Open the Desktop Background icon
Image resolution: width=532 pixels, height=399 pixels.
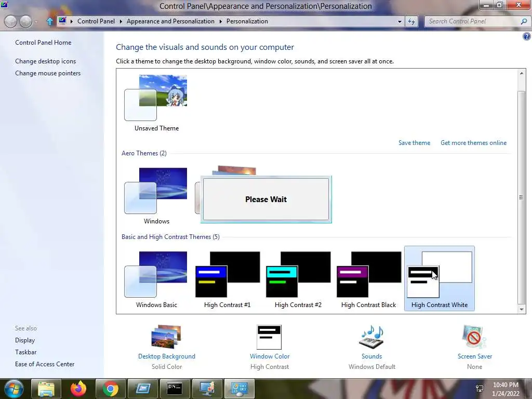tap(166, 337)
